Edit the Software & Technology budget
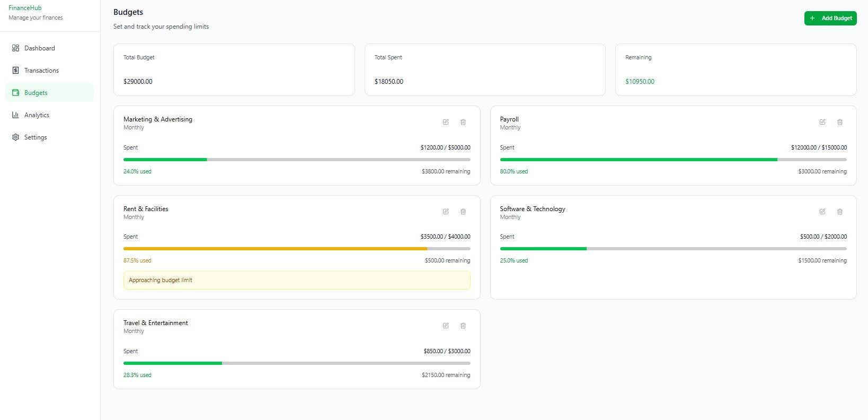 [822, 212]
